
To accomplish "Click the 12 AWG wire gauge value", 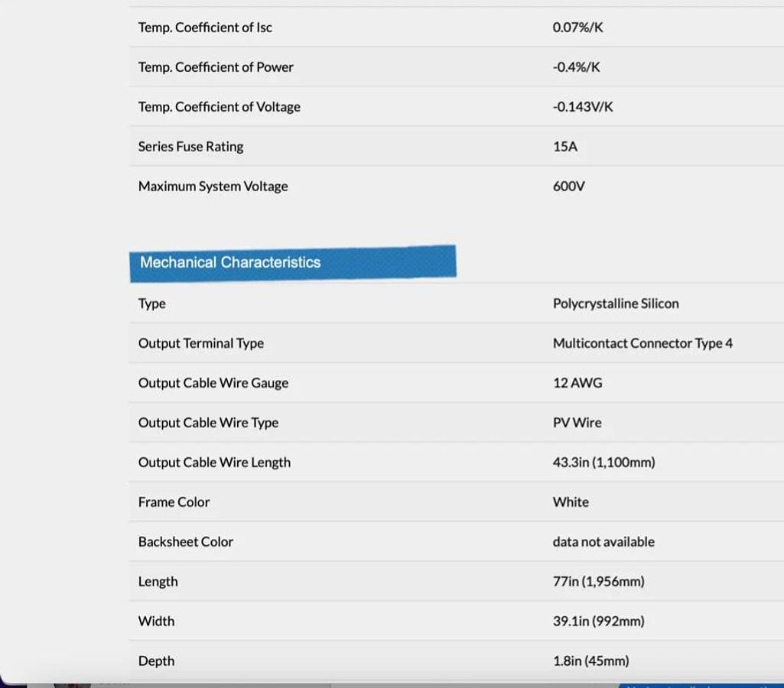I will [577, 383].
